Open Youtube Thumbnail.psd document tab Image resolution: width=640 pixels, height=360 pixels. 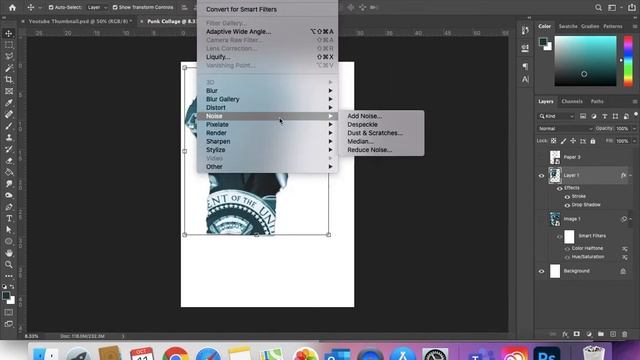point(79,21)
